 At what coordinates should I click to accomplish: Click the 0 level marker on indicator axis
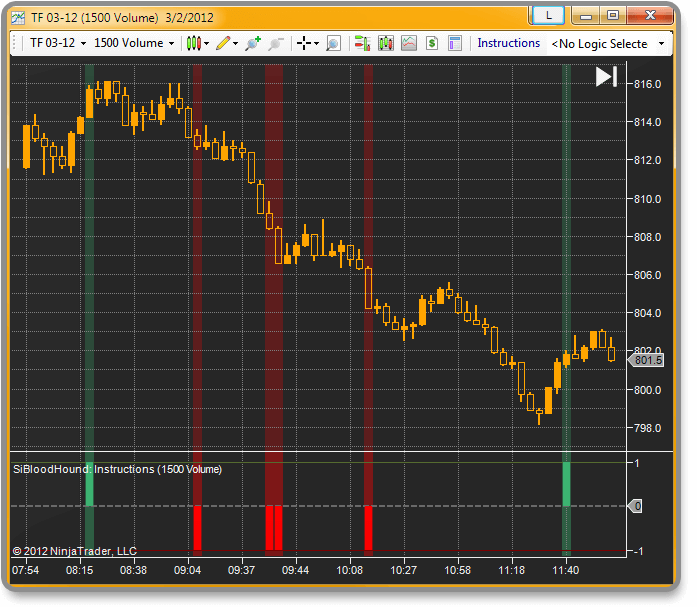click(x=635, y=506)
